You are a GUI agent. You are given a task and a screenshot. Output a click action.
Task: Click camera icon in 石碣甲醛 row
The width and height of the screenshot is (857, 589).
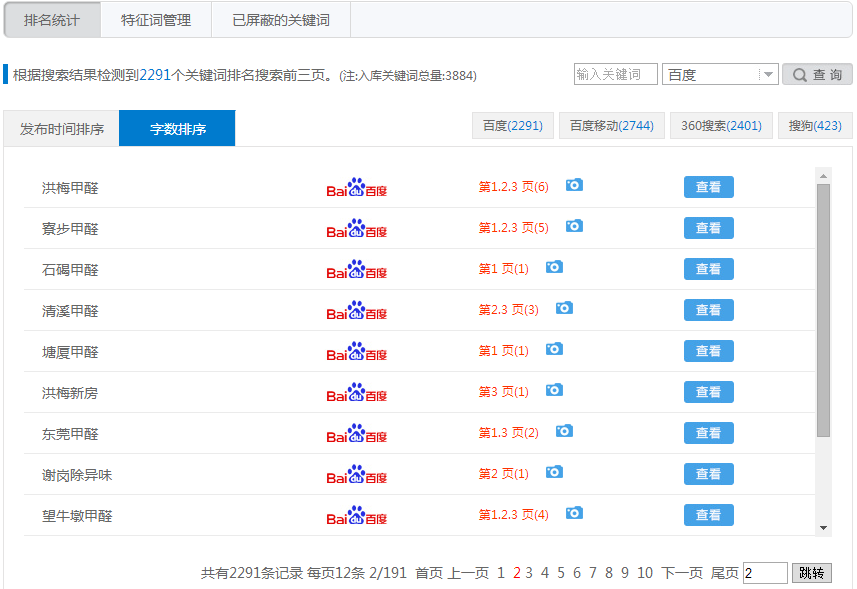tap(554, 267)
